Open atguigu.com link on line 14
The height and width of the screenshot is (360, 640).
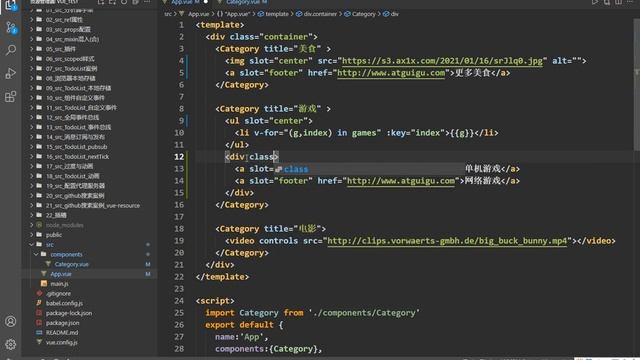tap(401, 181)
